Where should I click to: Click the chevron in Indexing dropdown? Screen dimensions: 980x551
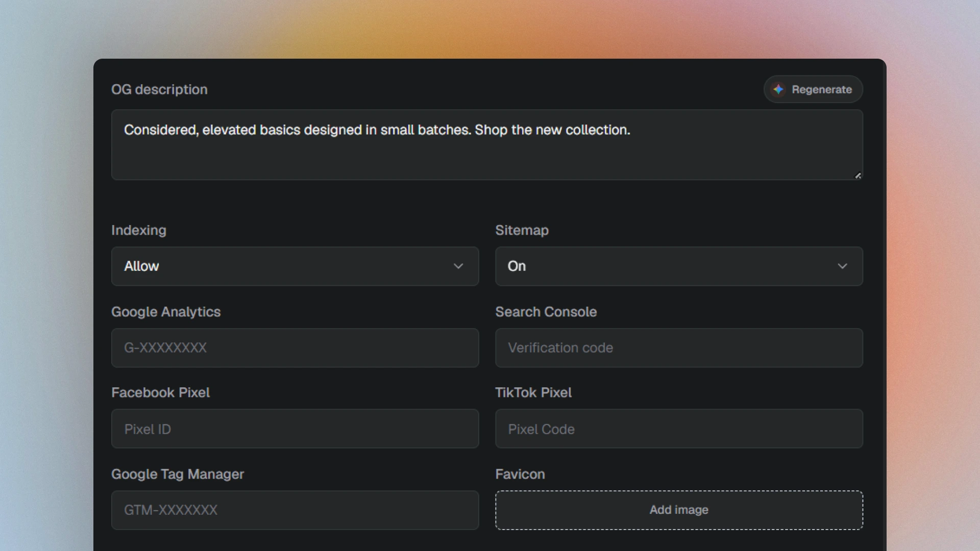[x=458, y=266]
